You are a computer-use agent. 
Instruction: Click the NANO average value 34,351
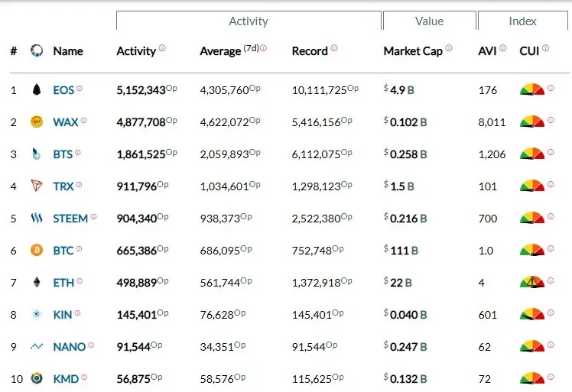[x=216, y=347]
